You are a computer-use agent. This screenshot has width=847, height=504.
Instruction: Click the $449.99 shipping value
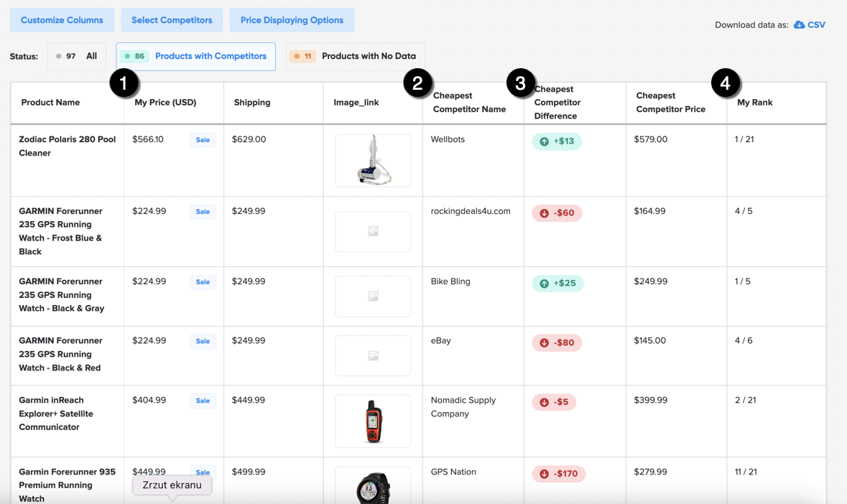click(x=249, y=400)
